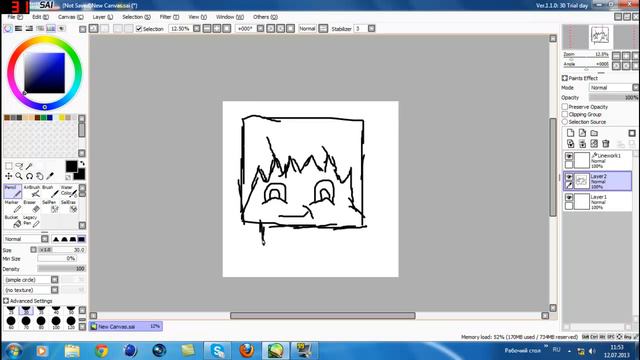Select the Magic Wand tool
The image size is (640, 360).
(x=29, y=166)
